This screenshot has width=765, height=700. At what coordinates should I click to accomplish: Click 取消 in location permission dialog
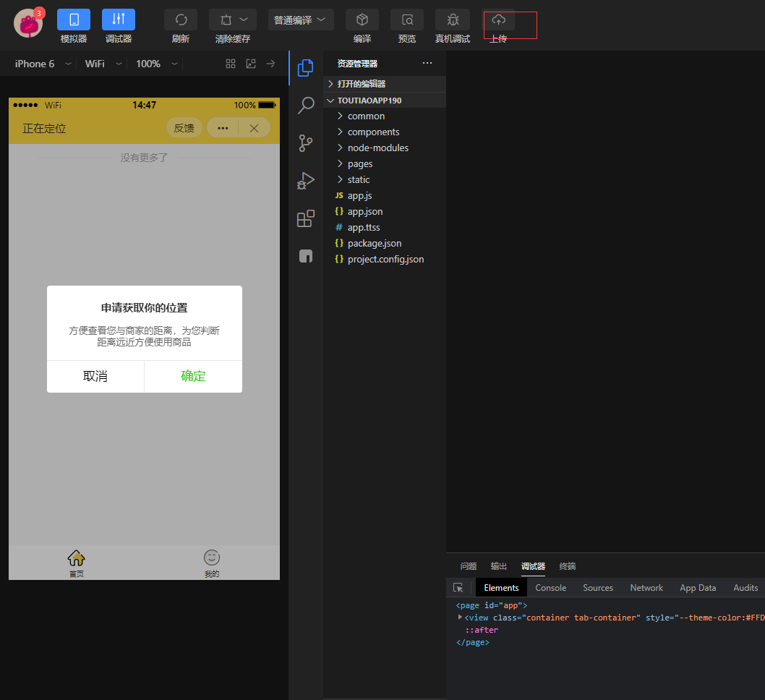coord(95,376)
